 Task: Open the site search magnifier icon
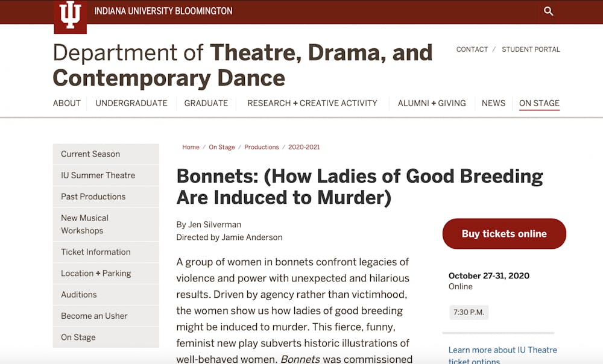(548, 11)
